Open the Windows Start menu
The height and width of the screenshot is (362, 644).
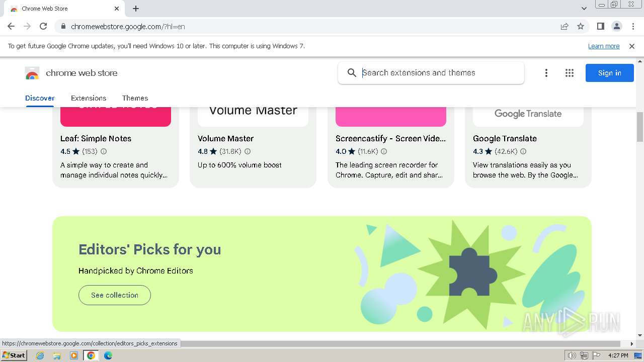pos(14,355)
